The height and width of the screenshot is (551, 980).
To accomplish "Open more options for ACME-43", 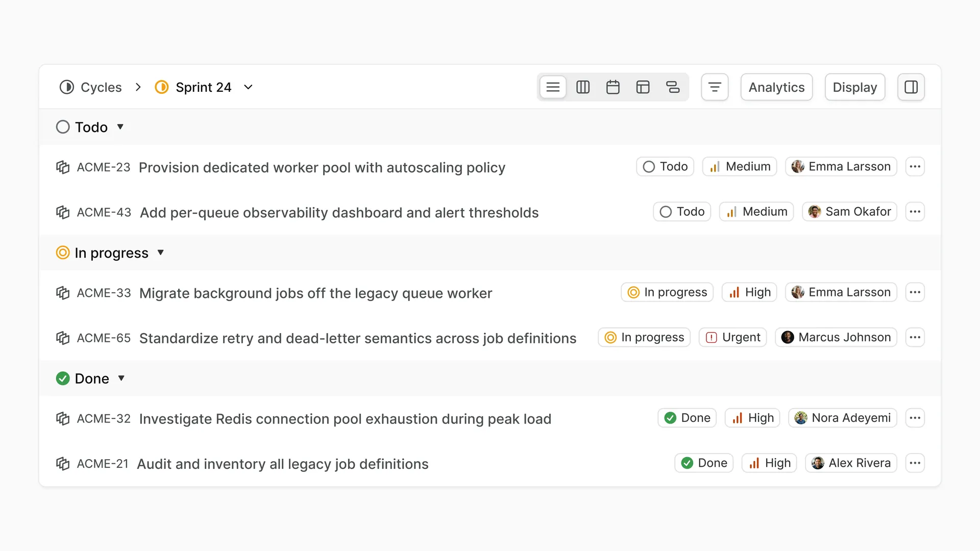I will tap(915, 211).
